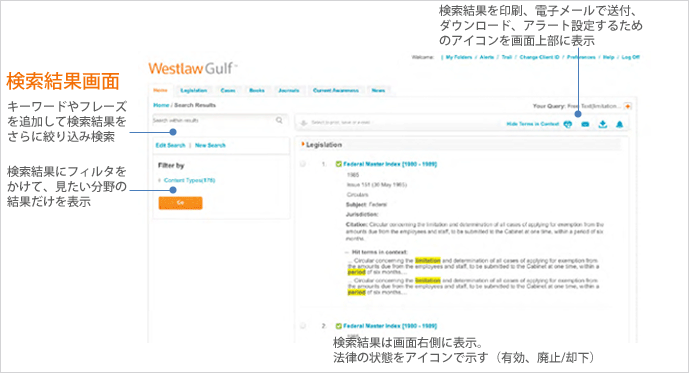Screen dimensions: 689x373
Task: Click the download results icon
Action: point(602,124)
